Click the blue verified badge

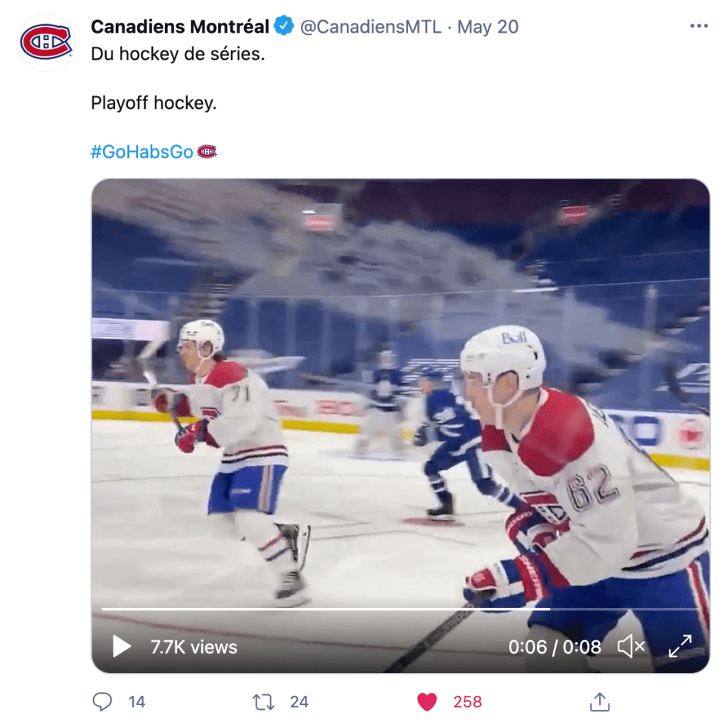coord(284,27)
